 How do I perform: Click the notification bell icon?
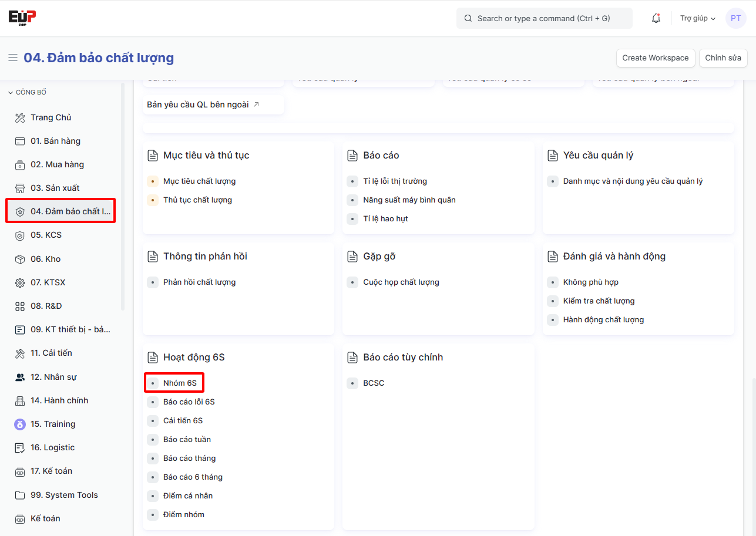pos(656,18)
